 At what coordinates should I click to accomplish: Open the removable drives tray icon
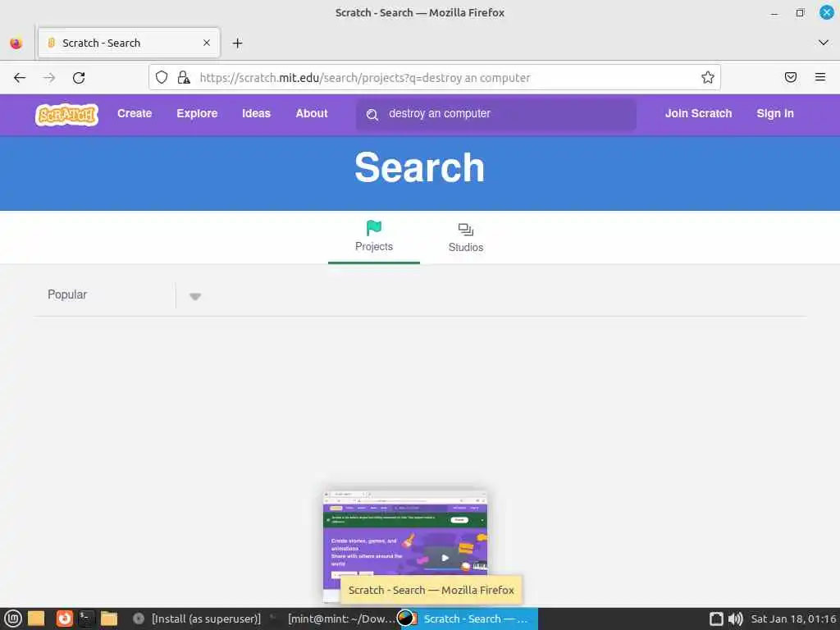coord(716,619)
